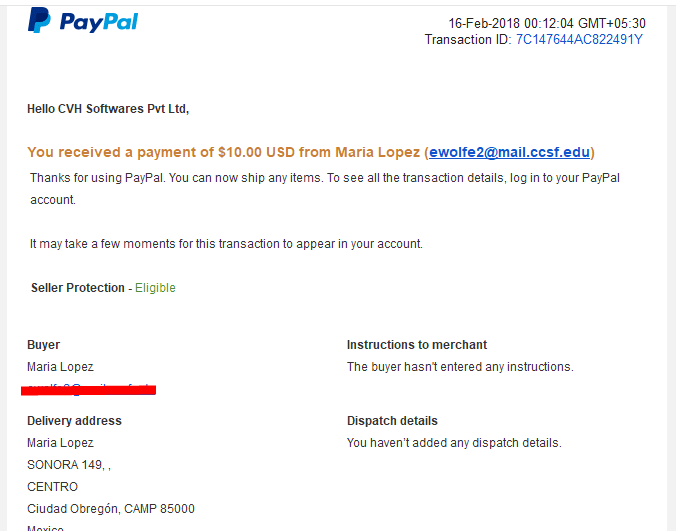Click "The buyer hasn't entered any instructions" text
Image resolution: width=676 pixels, height=531 pixels.
[x=460, y=367]
